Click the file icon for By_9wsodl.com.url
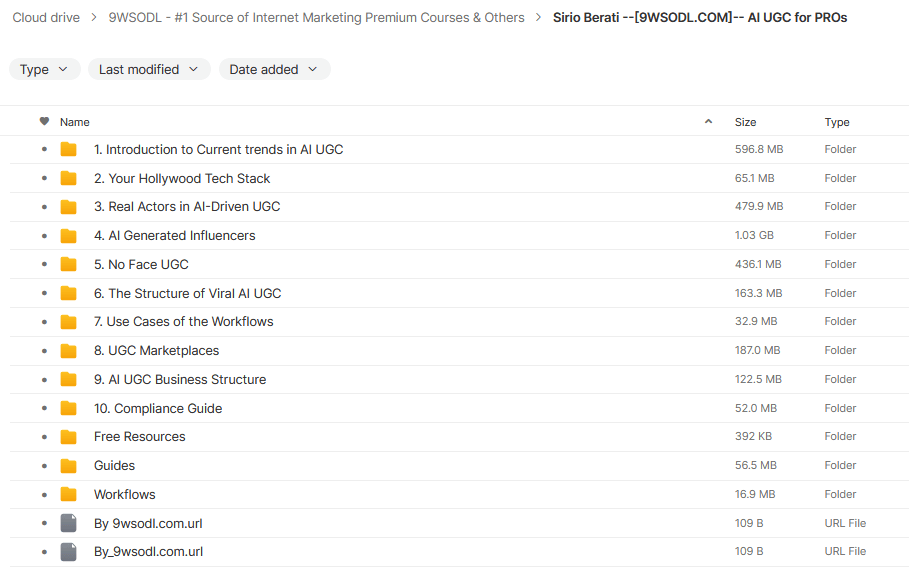 [x=68, y=551]
